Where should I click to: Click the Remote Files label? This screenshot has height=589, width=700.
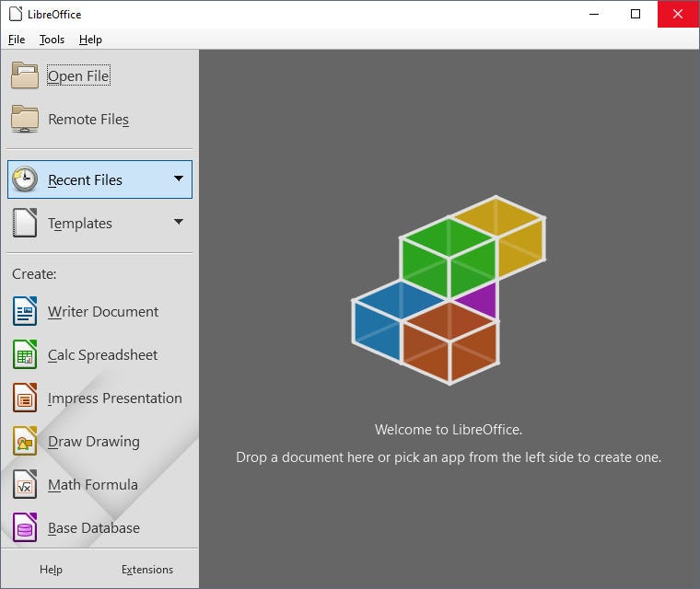click(88, 119)
